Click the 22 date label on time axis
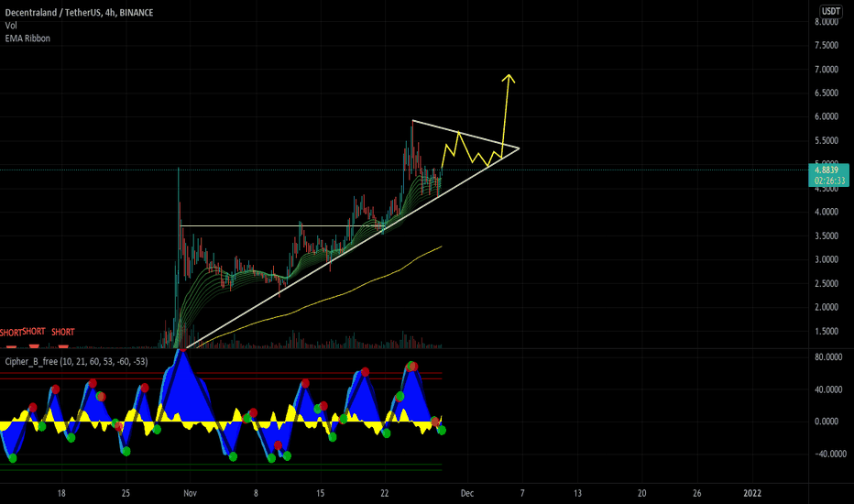854x504 pixels. (385, 493)
